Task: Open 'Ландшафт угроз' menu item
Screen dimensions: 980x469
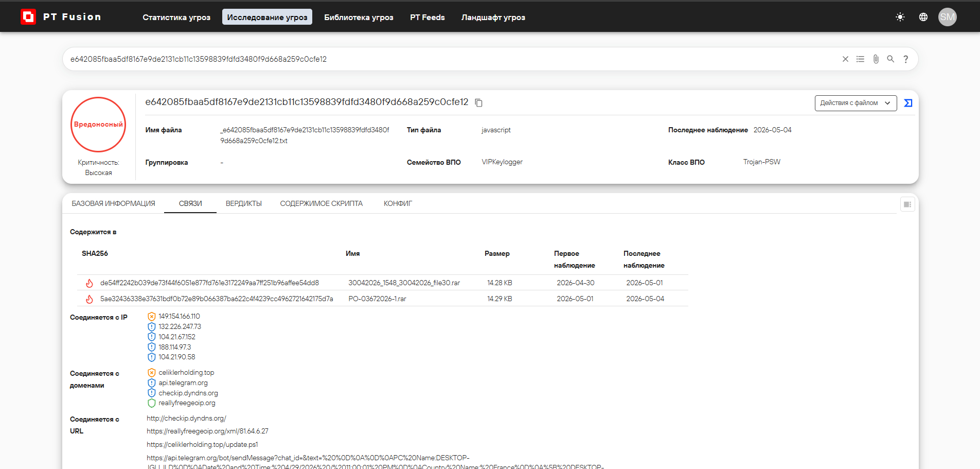Action: pos(493,17)
